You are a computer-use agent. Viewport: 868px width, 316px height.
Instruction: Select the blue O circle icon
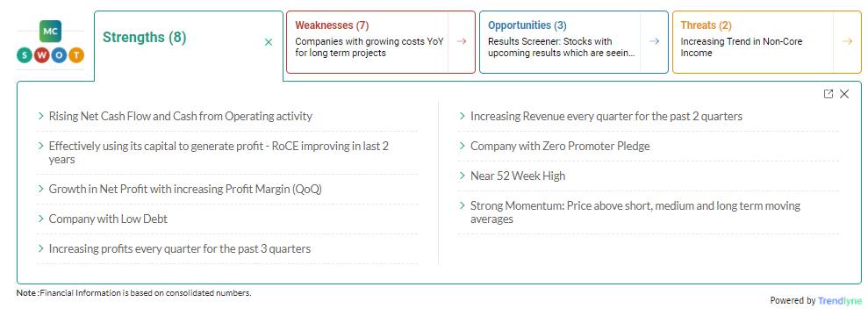pyautogui.click(x=59, y=55)
